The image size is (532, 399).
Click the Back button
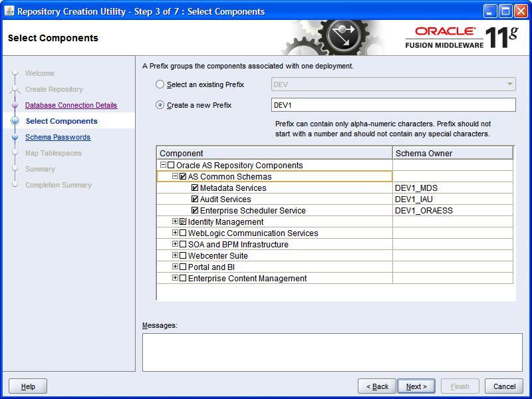[x=377, y=386]
